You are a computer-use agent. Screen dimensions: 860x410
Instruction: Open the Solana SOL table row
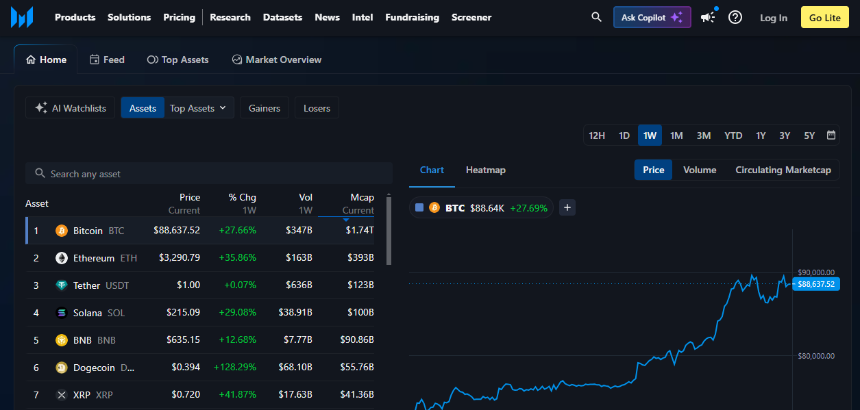tap(200, 313)
